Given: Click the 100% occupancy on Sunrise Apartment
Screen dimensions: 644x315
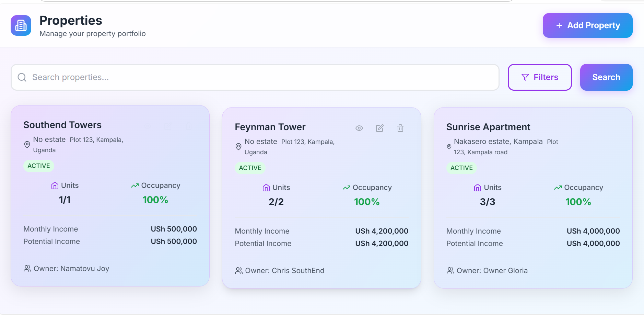Looking at the screenshot, I should (578, 202).
